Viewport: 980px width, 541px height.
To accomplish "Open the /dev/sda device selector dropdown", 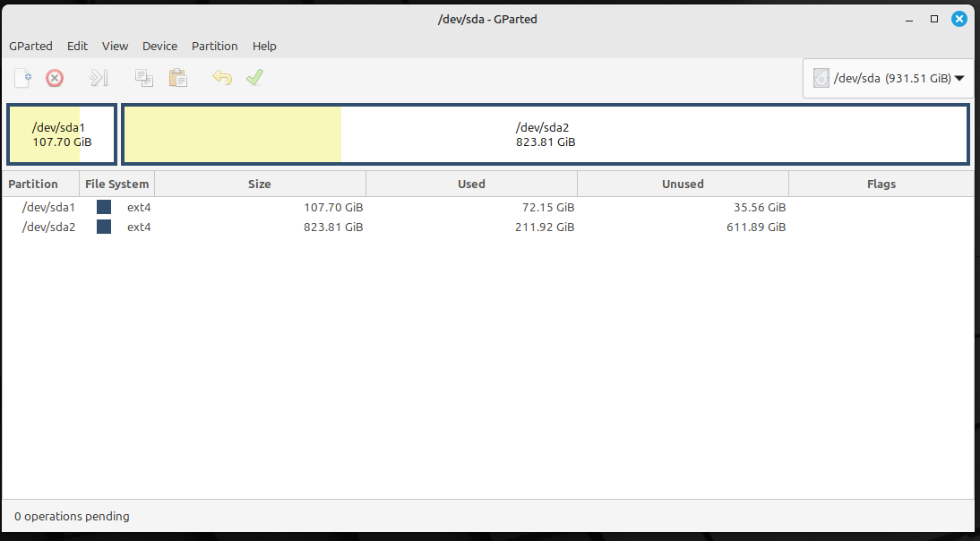I will (888, 79).
